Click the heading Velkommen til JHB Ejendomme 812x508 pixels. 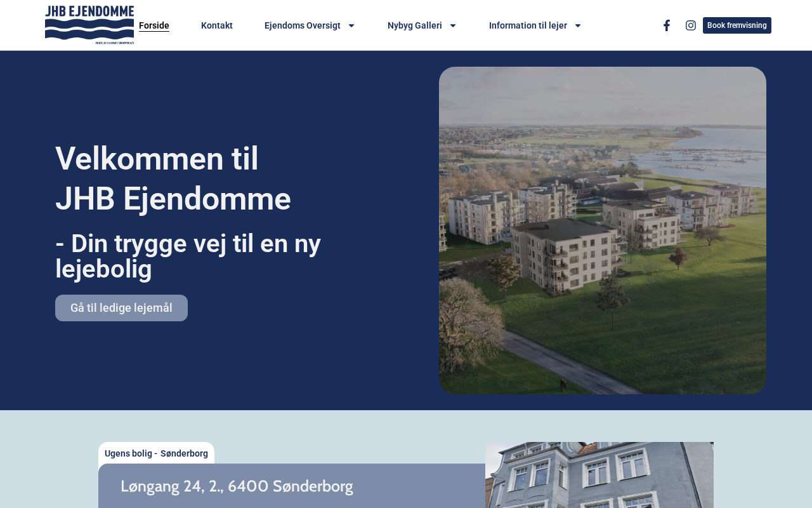pos(173,178)
